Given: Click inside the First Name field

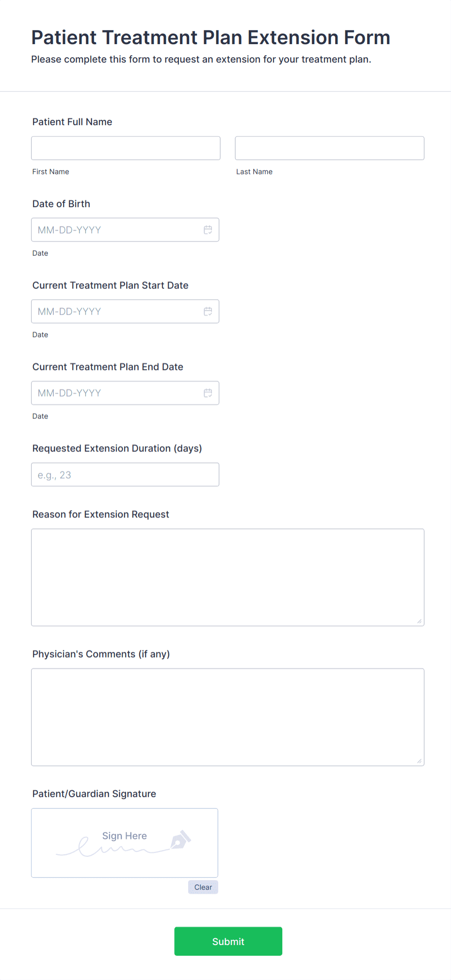Looking at the screenshot, I should pyautogui.click(x=125, y=148).
